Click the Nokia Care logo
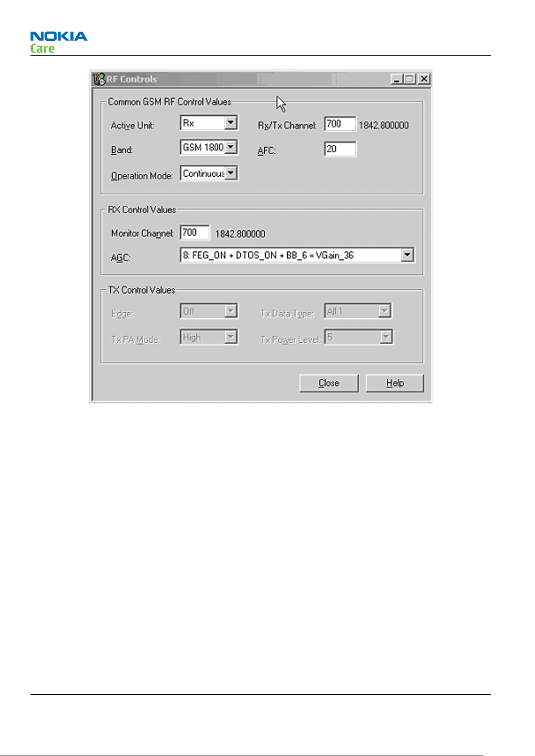The width and height of the screenshot is (535, 756). point(59,43)
